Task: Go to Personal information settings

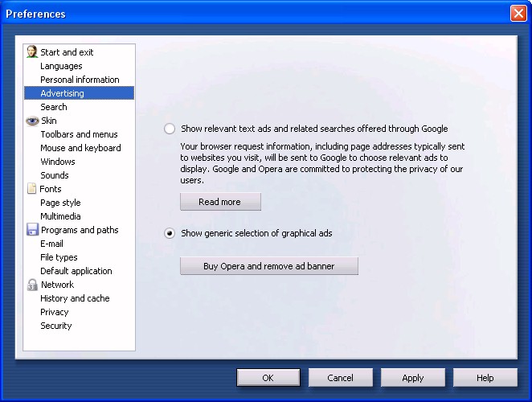Action: click(x=80, y=80)
